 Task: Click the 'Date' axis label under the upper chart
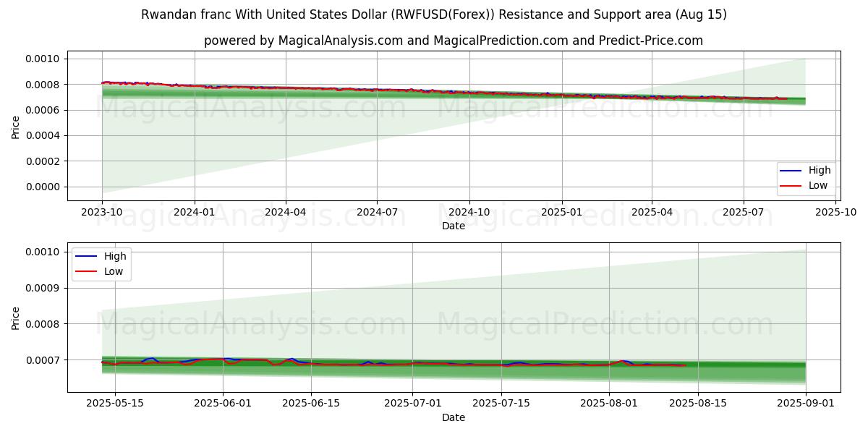(x=454, y=226)
